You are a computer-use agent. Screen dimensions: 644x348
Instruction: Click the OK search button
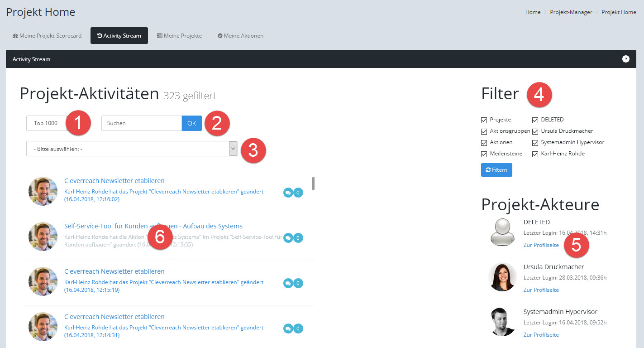click(192, 123)
